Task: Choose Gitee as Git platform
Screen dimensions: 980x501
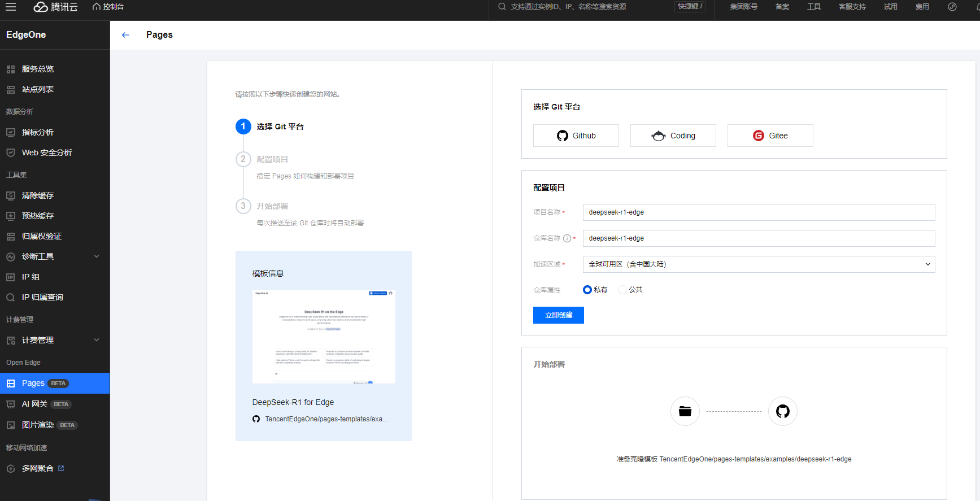Action: click(770, 136)
